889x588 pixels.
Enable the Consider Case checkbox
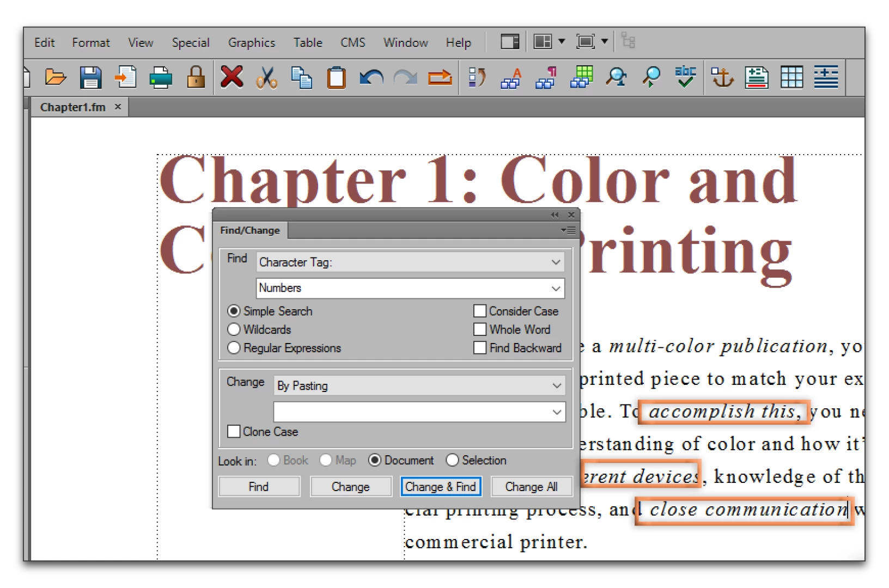click(x=480, y=311)
